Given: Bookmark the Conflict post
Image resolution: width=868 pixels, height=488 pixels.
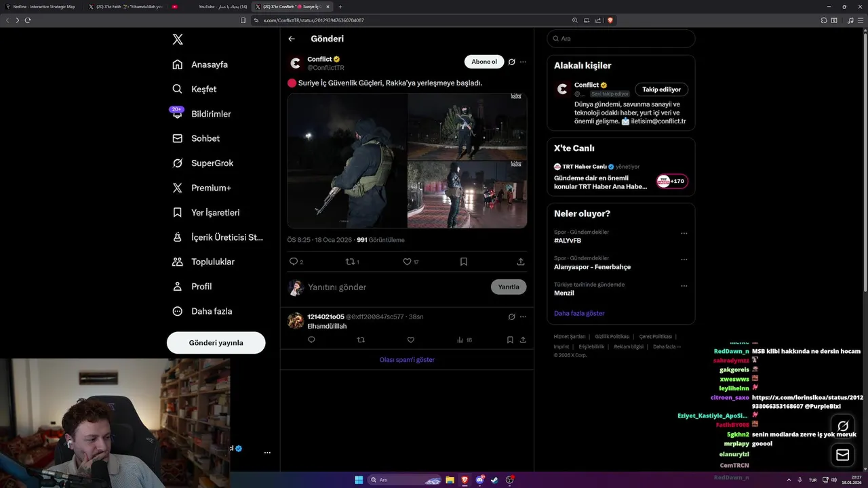Looking at the screenshot, I should [464, 262].
